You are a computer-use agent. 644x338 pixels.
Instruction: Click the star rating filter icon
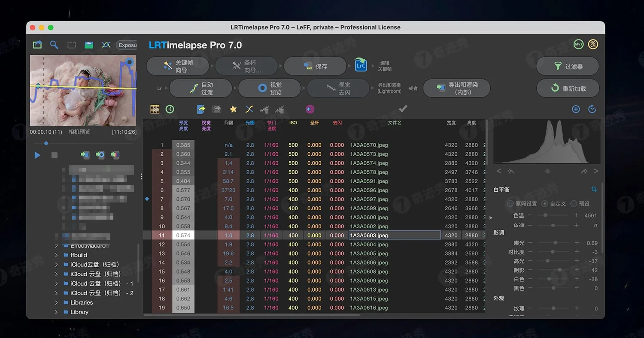click(233, 109)
